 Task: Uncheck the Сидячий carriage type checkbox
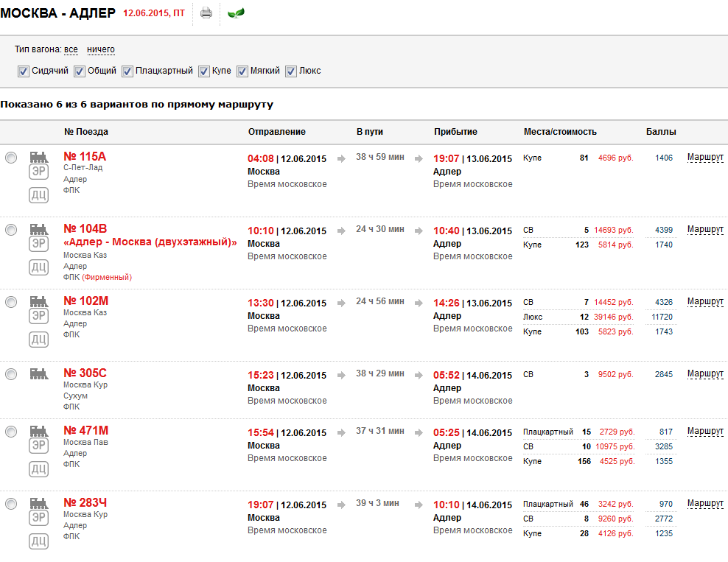pos(24,71)
